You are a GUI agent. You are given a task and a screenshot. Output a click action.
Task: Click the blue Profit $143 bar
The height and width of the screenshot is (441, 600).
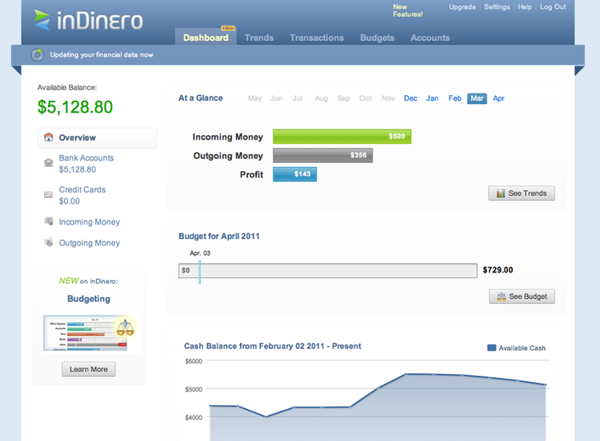pos(295,174)
